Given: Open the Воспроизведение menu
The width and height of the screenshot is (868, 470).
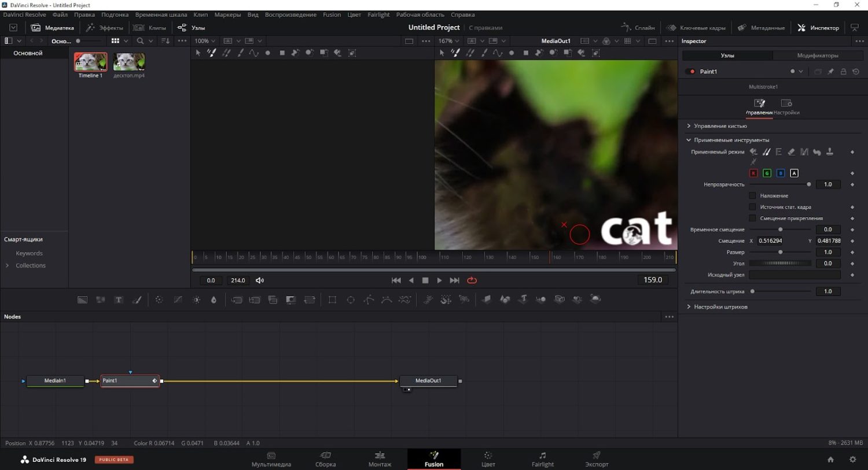Looking at the screenshot, I should [x=290, y=14].
